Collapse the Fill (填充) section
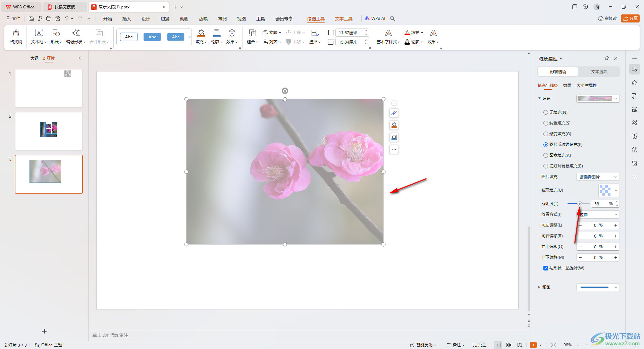644x349 pixels. pyautogui.click(x=539, y=99)
